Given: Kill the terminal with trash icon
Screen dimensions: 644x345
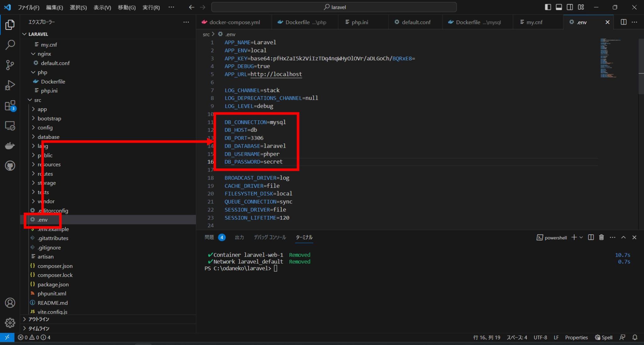Looking at the screenshot, I should tap(601, 237).
